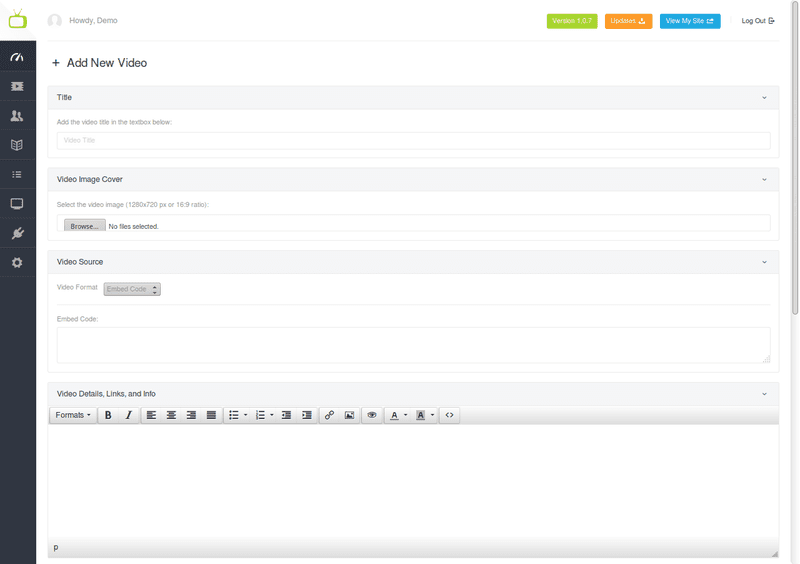
Task: Click the View My Site button
Action: pyautogui.click(x=690, y=21)
